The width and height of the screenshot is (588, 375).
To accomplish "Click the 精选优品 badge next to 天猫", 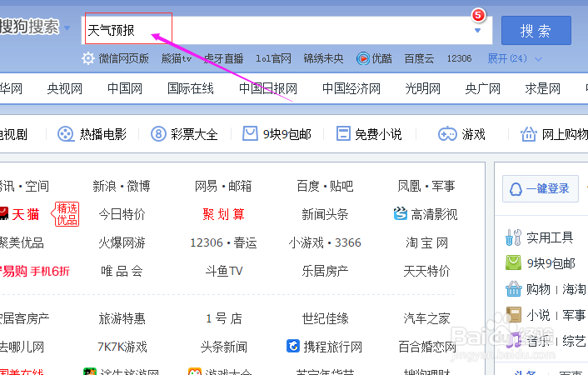I will coord(66,214).
